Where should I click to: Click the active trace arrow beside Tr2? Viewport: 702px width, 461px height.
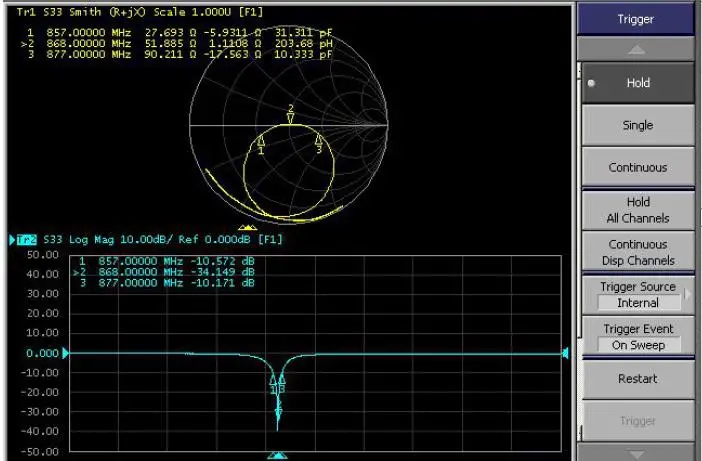click(12, 240)
